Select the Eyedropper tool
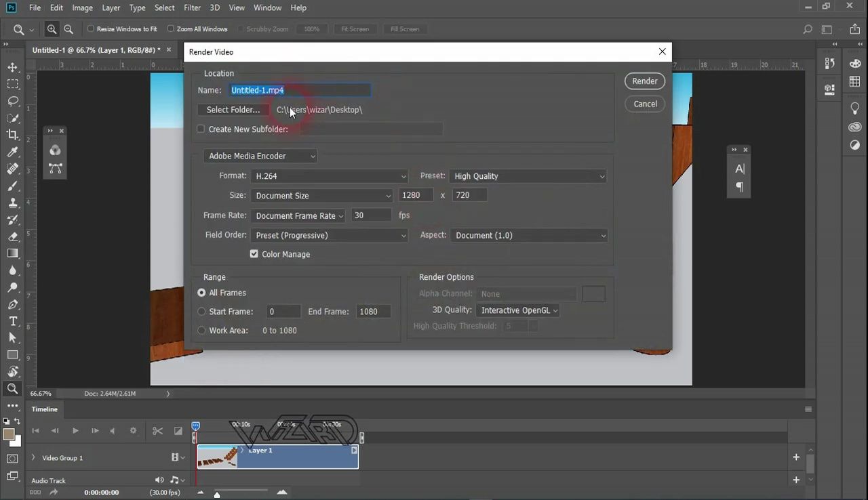The height and width of the screenshot is (500, 868). point(13,152)
